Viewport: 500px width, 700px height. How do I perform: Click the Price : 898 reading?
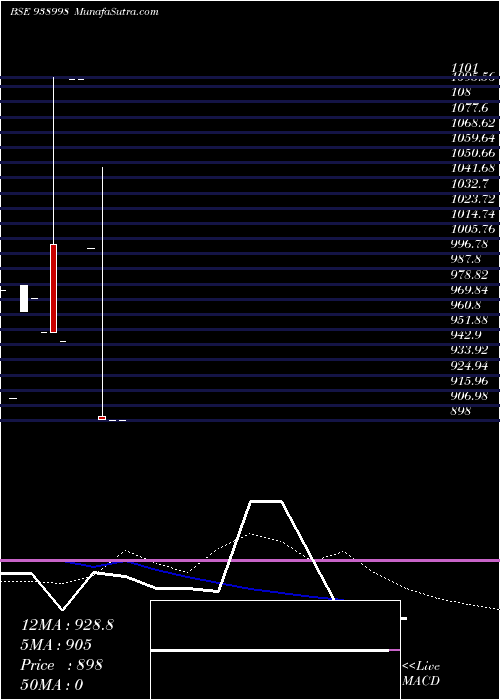61,665
